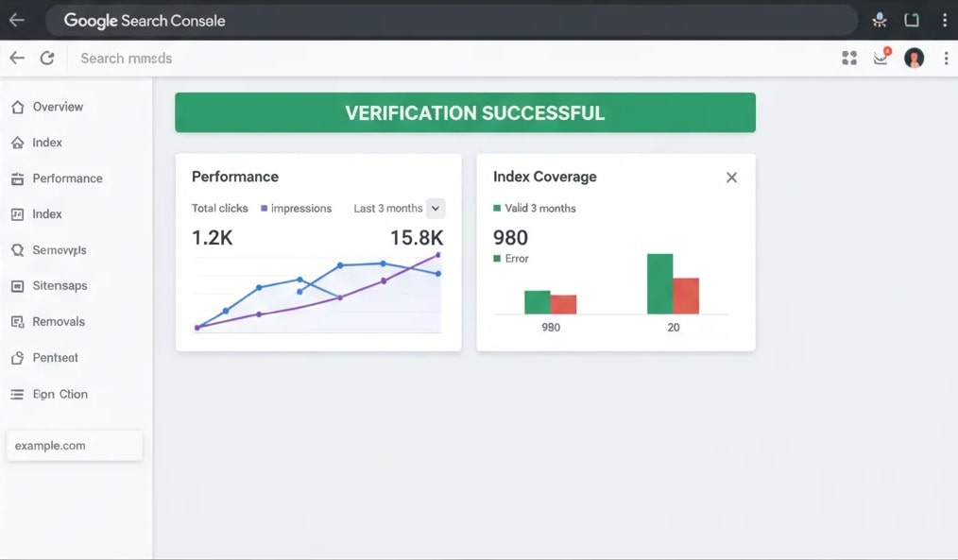958x560 pixels.
Task: Toggle the impressions legend in the Performance card
Action: click(297, 209)
